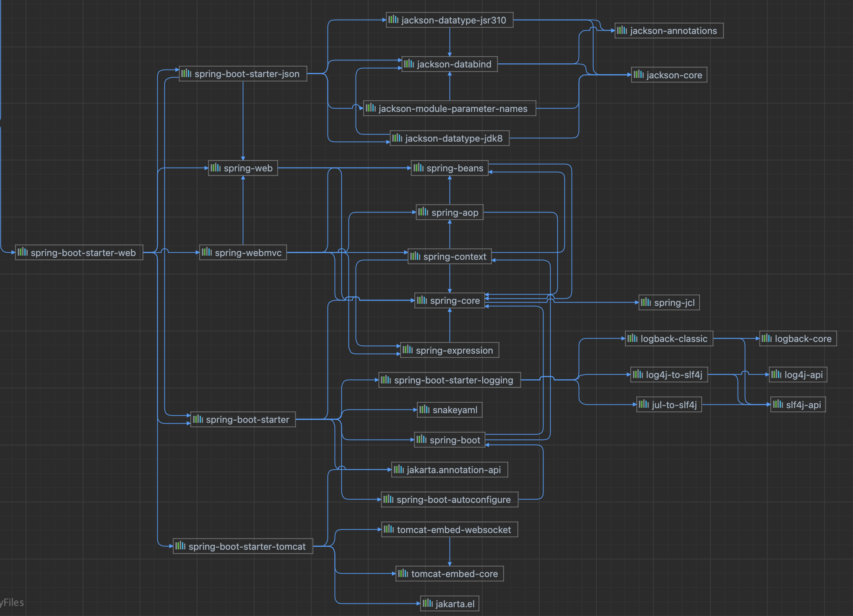The height and width of the screenshot is (616, 853).
Task: Select the spring-web dependency node
Action: point(247,168)
